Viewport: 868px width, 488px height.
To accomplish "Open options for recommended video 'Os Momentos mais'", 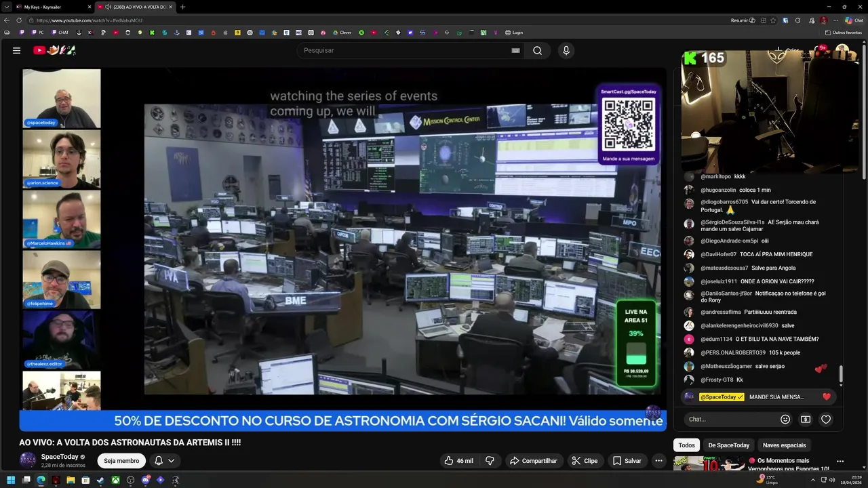I will [840, 462].
